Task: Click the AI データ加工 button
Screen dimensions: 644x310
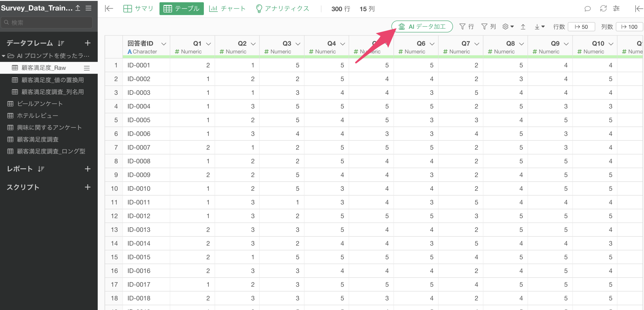Action: pyautogui.click(x=422, y=27)
